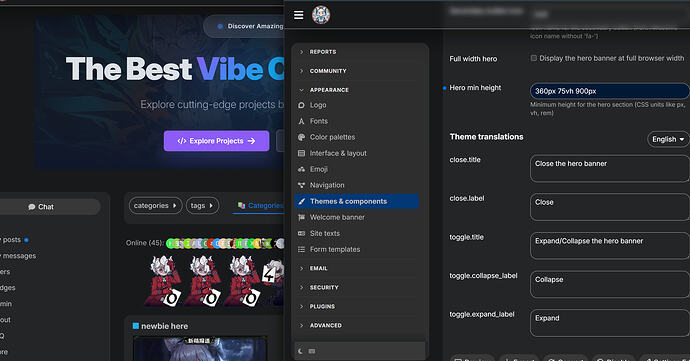Open the hamburger menu in admin panel
The height and width of the screenshot is (361, 690).
click(298, 15)
